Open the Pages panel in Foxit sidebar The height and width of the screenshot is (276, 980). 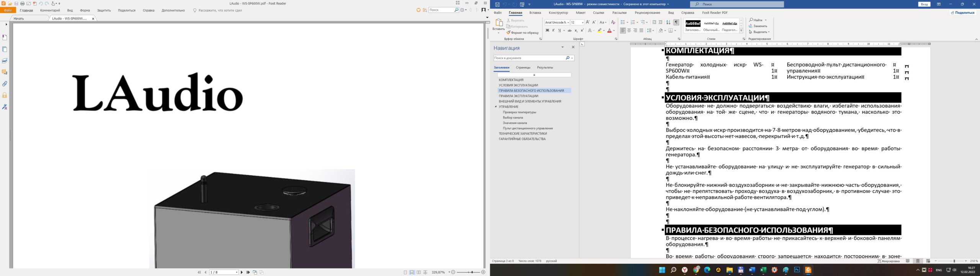[5, 49]
